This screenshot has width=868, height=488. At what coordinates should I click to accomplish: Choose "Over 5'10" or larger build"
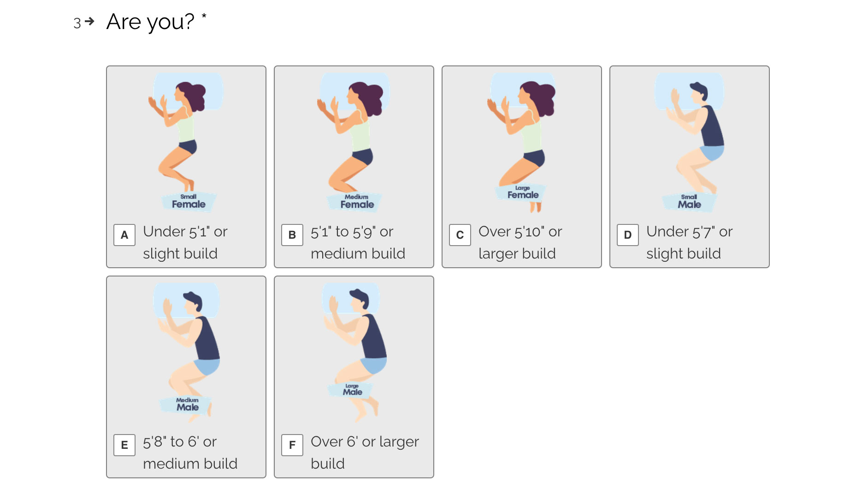tap(520, 242)
